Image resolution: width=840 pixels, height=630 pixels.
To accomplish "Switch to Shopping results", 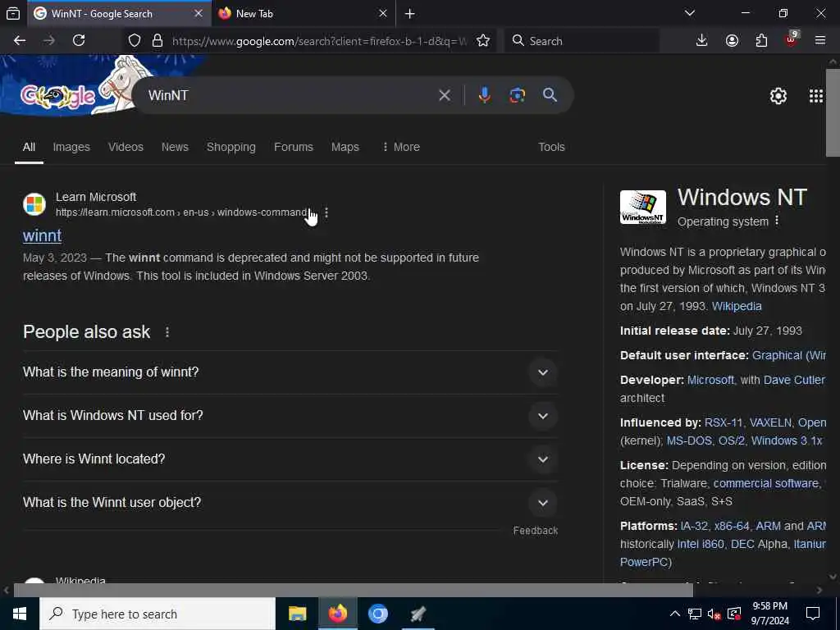I will coord(231,147).
